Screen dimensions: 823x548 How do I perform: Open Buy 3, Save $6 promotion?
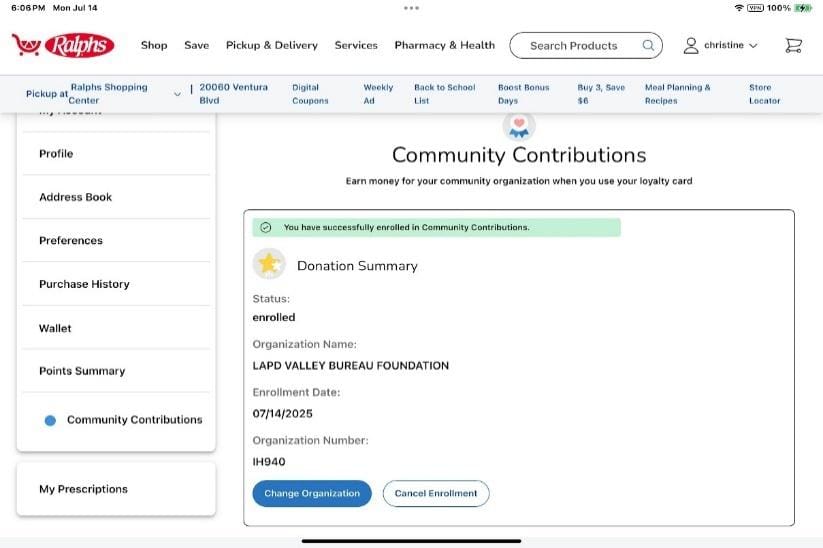(x=601, y=93)
